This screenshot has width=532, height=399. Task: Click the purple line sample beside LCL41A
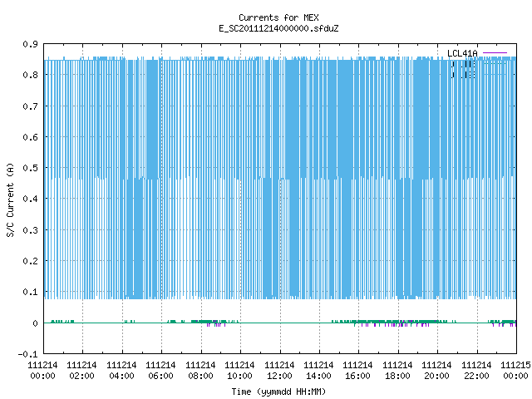pyautogui.click(x=495, y=53)
